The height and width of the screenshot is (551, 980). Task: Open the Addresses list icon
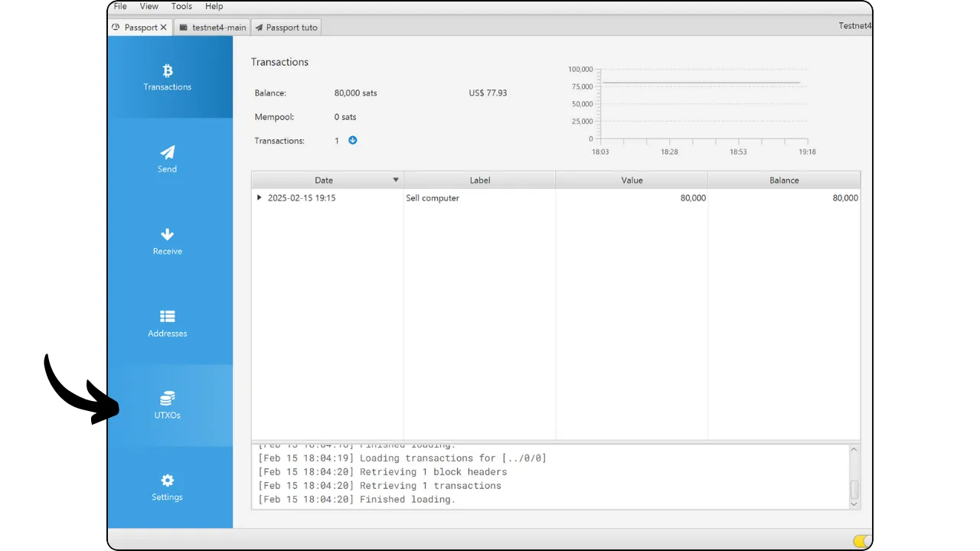[x=168, y=317]
